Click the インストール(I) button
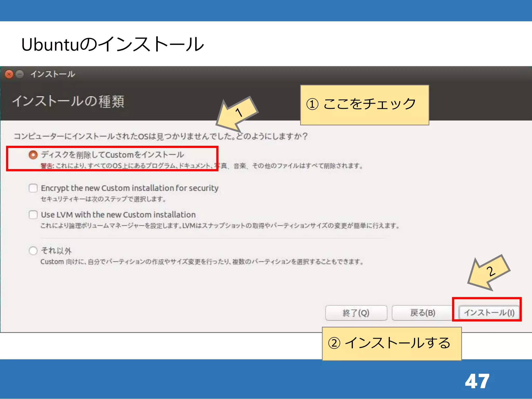This screenshot has width=532, height=399. [x=489, y=312]
